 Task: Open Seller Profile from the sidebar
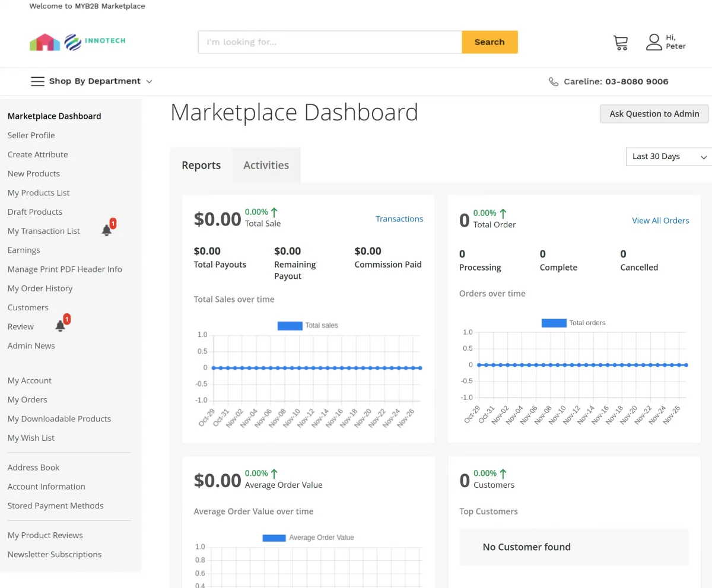[x=31, y=135]
